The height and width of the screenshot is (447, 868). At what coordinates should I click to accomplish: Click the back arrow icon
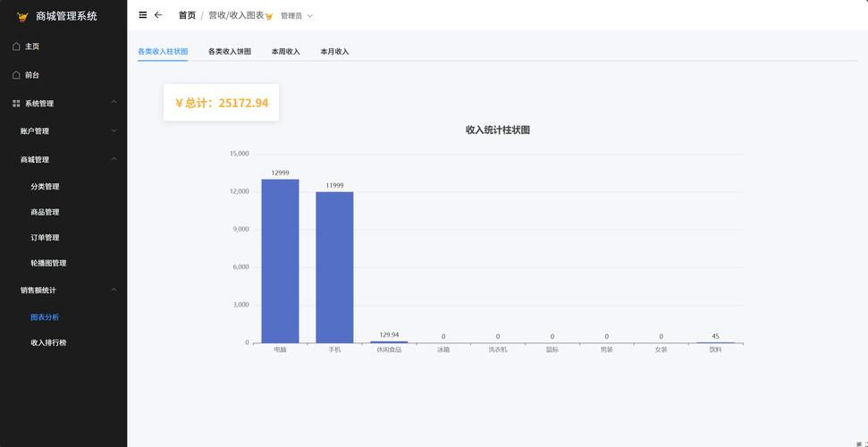point(158,15)
